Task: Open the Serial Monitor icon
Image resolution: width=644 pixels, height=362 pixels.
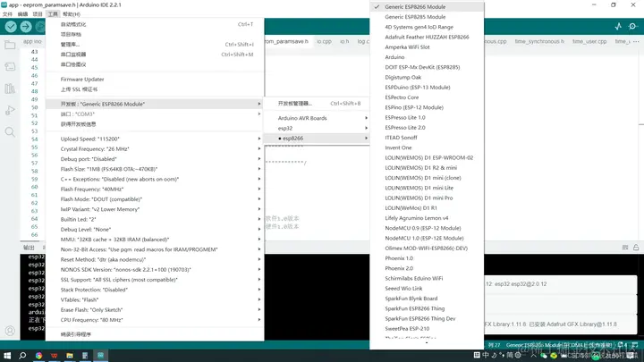Action: tap(632, 26)
